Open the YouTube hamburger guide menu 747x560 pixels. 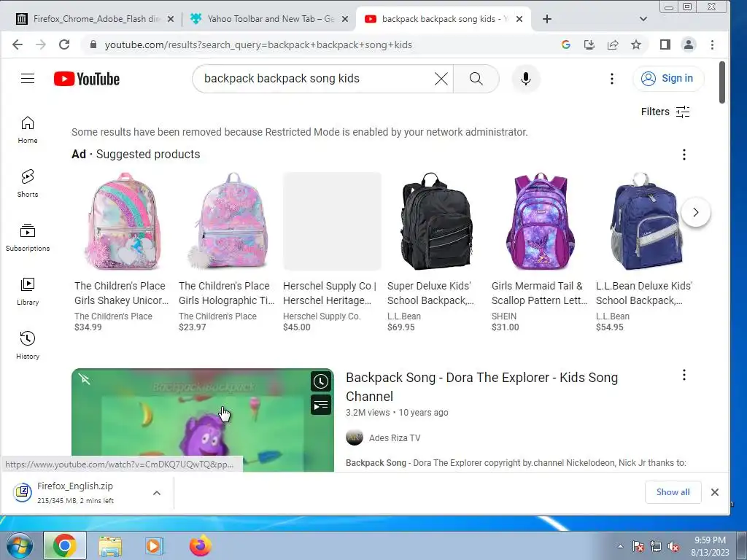pos(28,79)
